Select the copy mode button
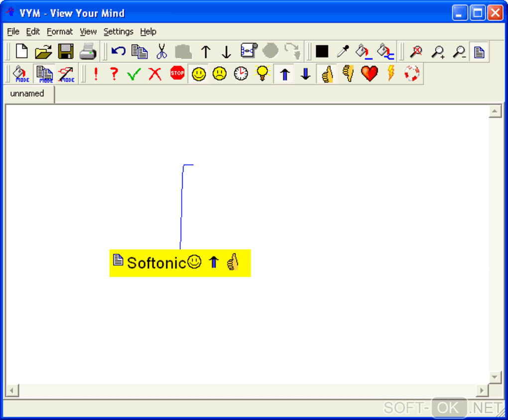 (x=44, y=74)
